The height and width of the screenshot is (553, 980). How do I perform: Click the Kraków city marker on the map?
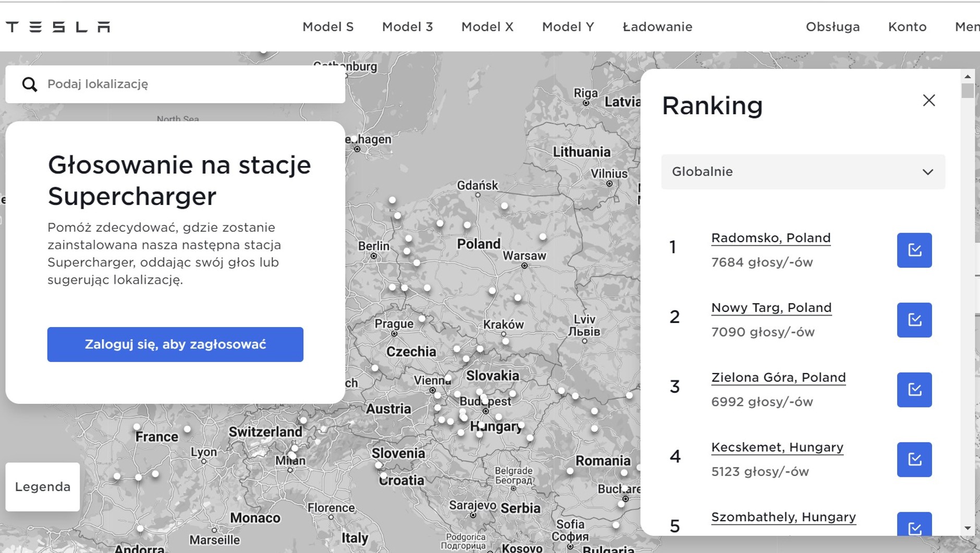point(504,334)
